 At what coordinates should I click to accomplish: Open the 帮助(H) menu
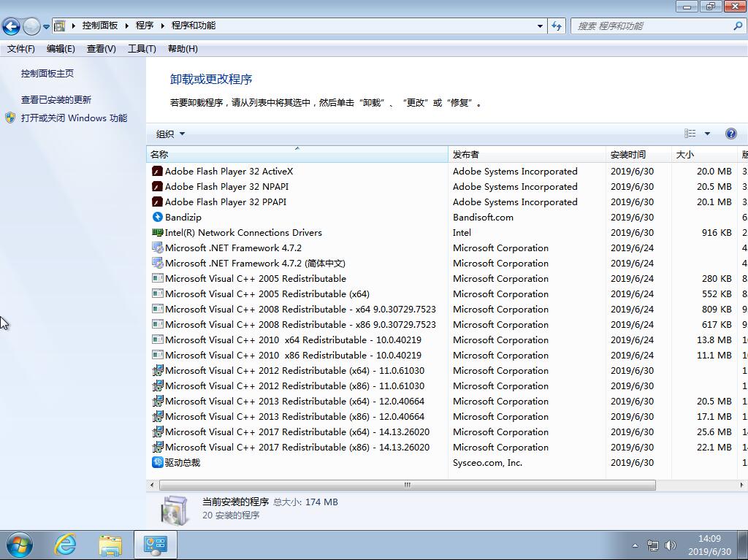pos(183,49)
